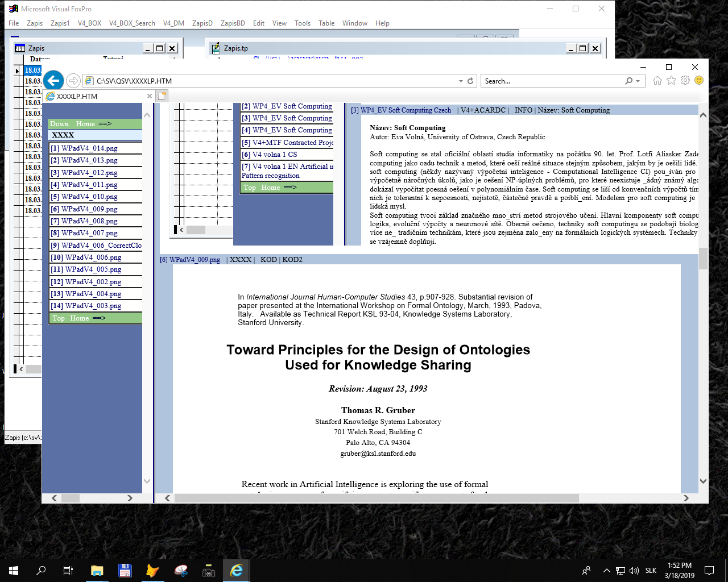Refresh the page with the reload icon
This screenshot has width=728, height=582.
[470, 81]
